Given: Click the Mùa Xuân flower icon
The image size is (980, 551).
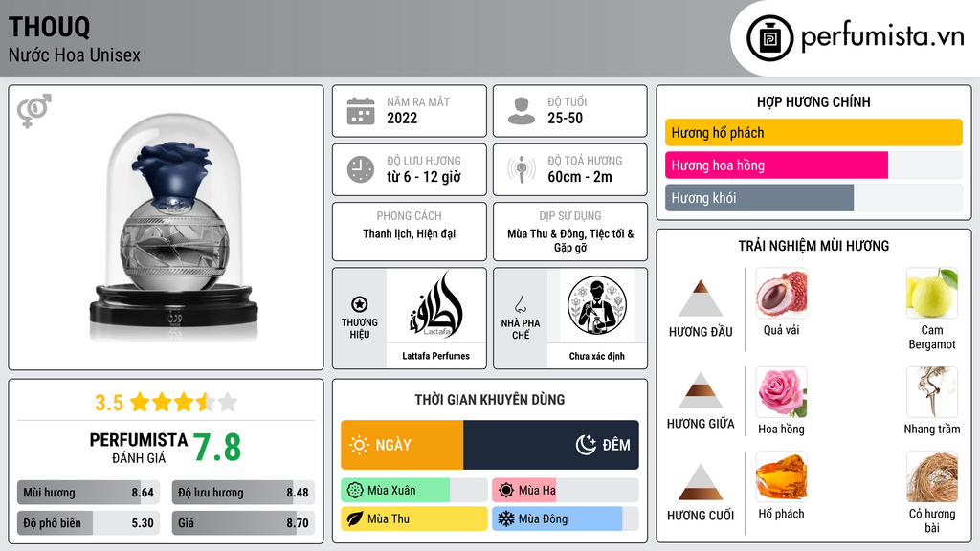Looking at the screenshot, I should point(354,491).
